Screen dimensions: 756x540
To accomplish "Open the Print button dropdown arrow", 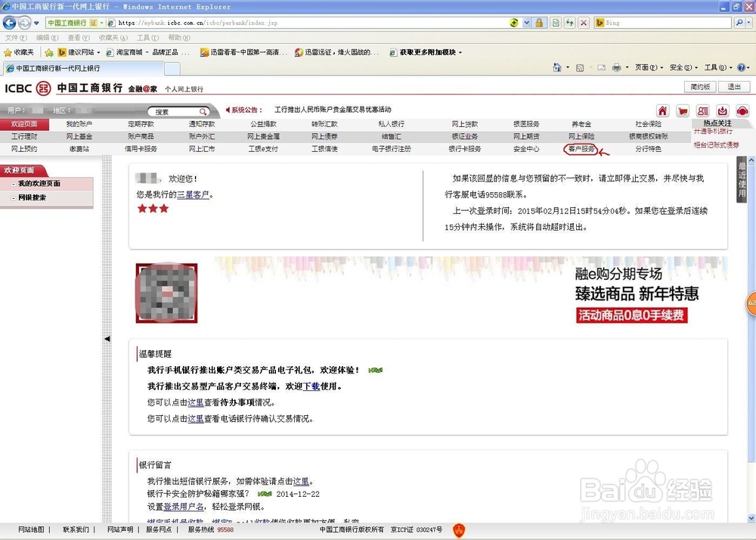I will (x=627, y=67).
